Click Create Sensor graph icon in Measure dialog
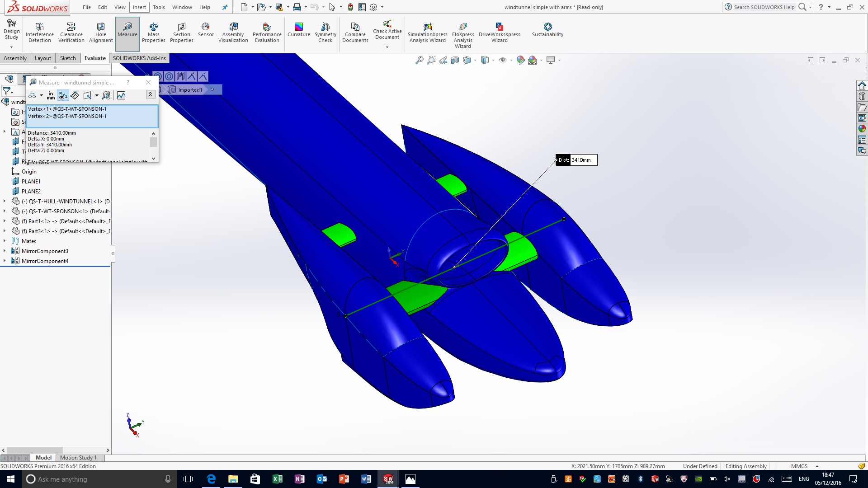868x488 pixels. (121, 95)
